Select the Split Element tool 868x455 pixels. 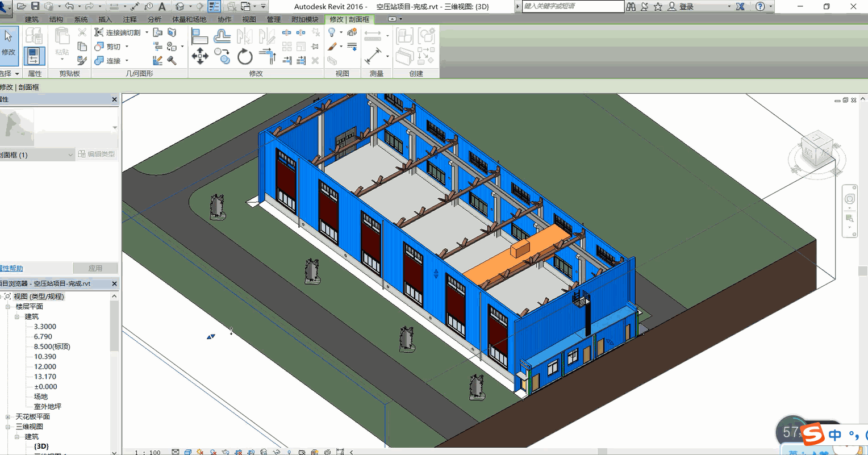[286, 33]
